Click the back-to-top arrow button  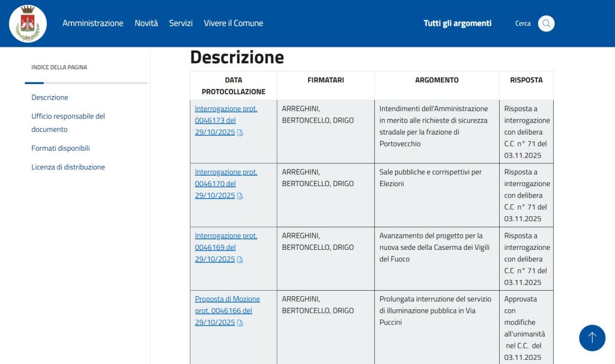point(592,338)
